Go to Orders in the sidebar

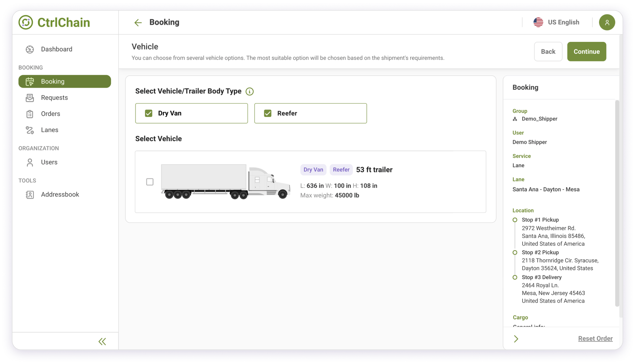[x=50, y=114]
